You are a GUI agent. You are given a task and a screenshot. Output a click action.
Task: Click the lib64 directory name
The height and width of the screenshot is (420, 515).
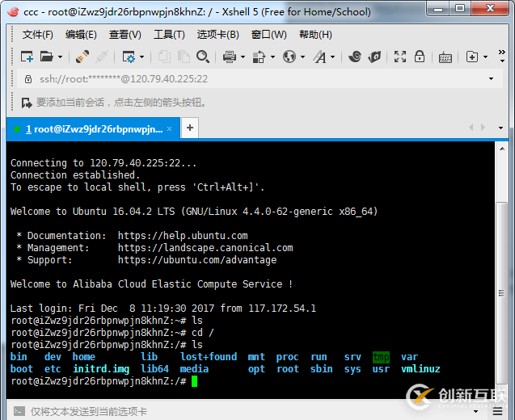click(154, 369)
